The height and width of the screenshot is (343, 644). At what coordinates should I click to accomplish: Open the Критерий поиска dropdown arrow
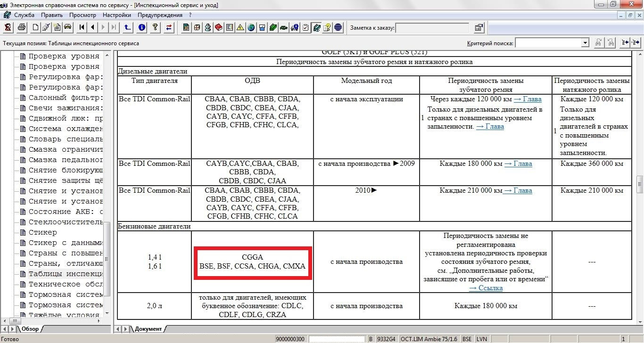[585, 43]
